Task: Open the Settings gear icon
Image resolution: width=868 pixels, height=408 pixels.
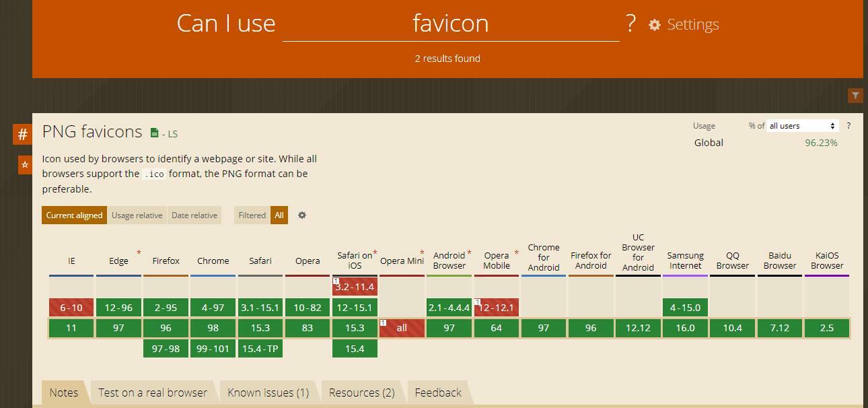Action: pos(655,25)
